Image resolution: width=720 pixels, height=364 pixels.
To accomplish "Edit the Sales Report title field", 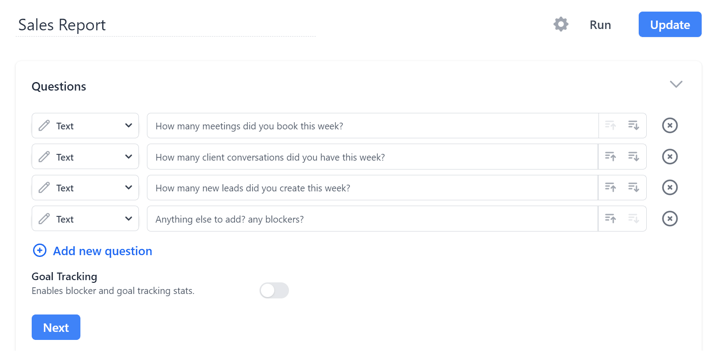I will point(165,25).
